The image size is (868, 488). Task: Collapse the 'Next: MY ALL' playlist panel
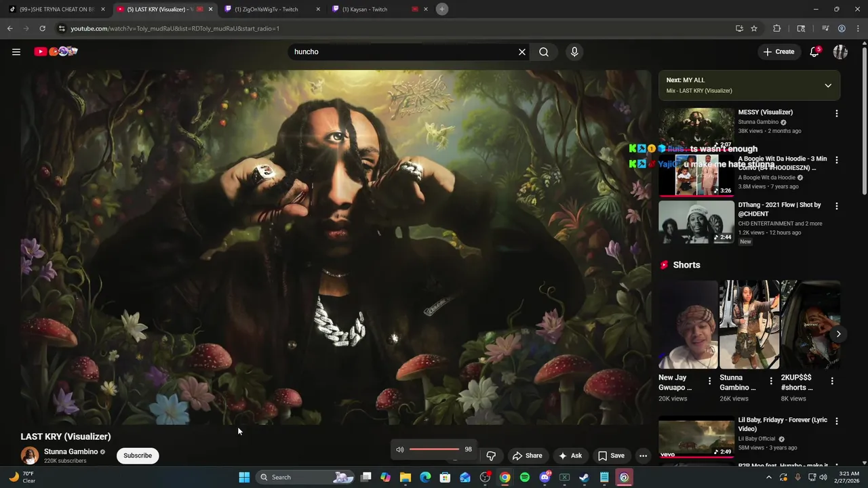(x=828, y=85)
